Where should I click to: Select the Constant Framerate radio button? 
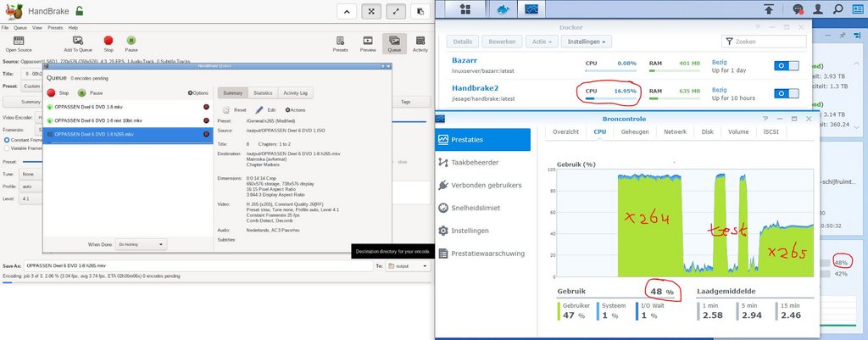[7, 140]
